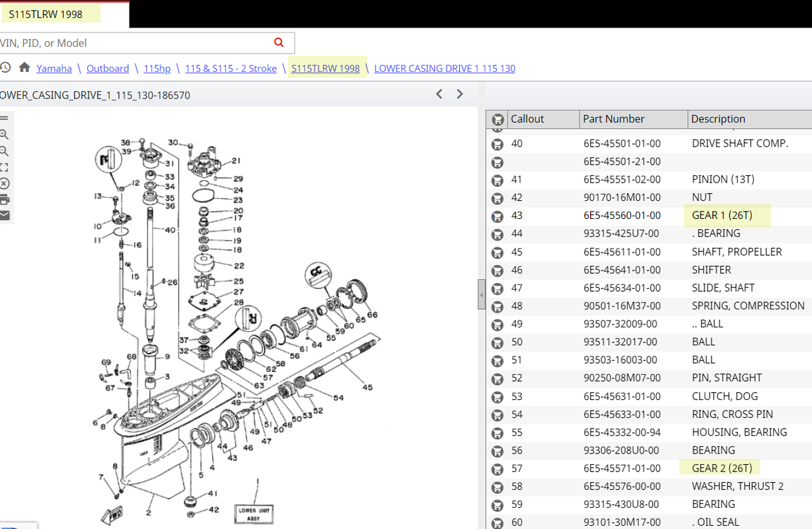The image size is (812, 529).
Task: Print the lower casing diagram
Action: pyautogui.click(x=4, y=200)
